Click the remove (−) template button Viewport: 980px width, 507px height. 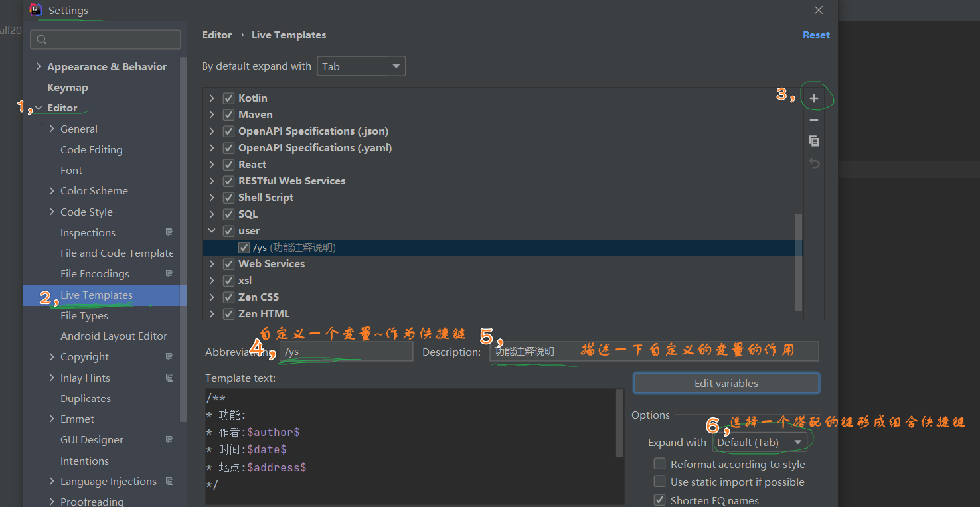pyautogui.click(x=814, y=120)
